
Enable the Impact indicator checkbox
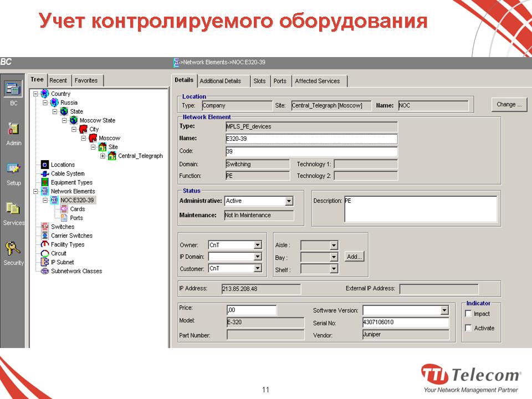coord(468,314)
